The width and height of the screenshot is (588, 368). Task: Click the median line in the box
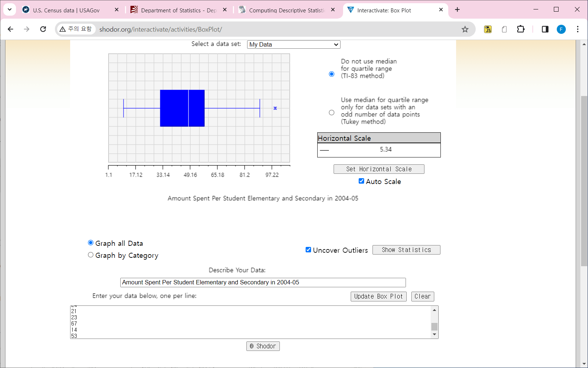pyautogui.click(x=188, y=108)
